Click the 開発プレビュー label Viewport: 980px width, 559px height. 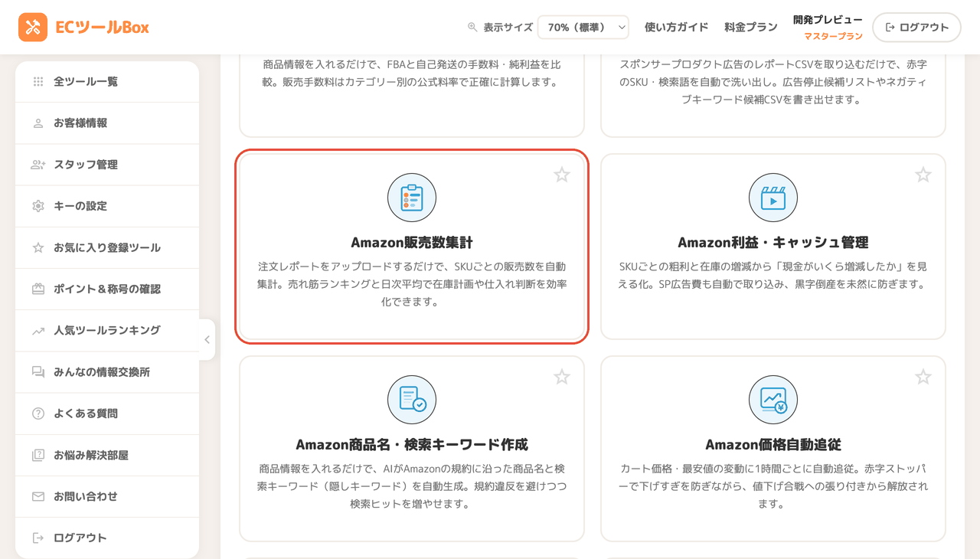click(828, 20)
